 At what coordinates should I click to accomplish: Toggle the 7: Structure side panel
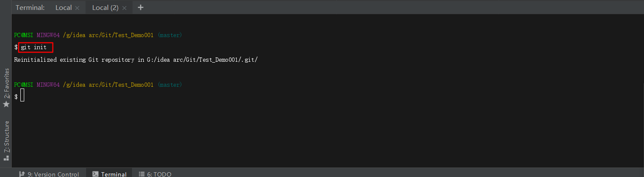6,141
